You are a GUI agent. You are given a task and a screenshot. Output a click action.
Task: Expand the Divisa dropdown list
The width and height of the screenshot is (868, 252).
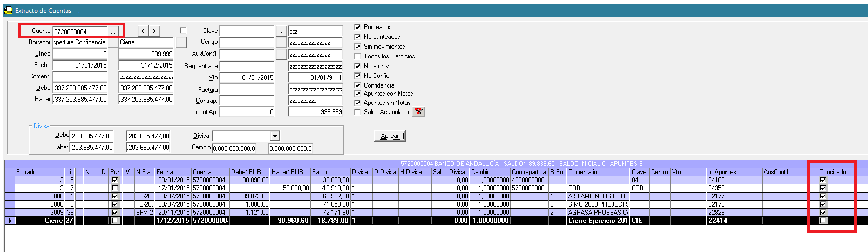(275, 136)
